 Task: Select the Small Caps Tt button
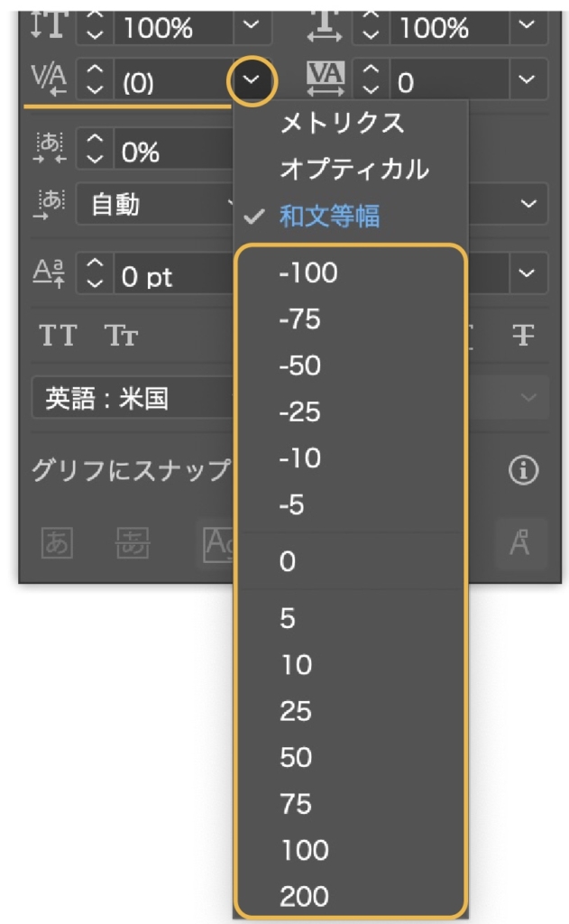point(122,336)
